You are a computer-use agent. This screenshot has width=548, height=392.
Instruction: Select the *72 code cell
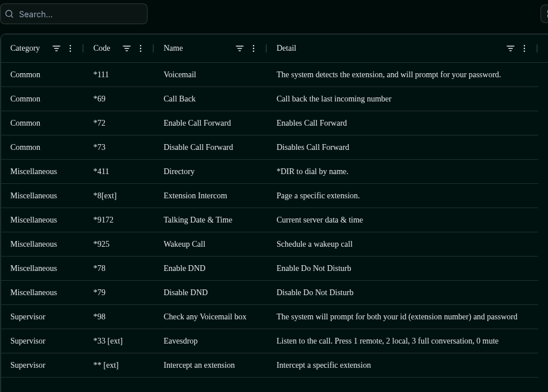[x=99, y=123]
